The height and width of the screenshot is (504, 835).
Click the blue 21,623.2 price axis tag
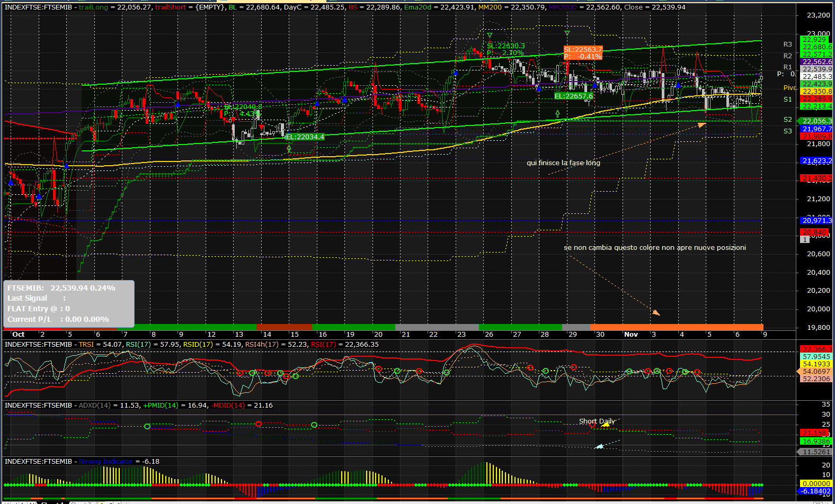(816, 161)
